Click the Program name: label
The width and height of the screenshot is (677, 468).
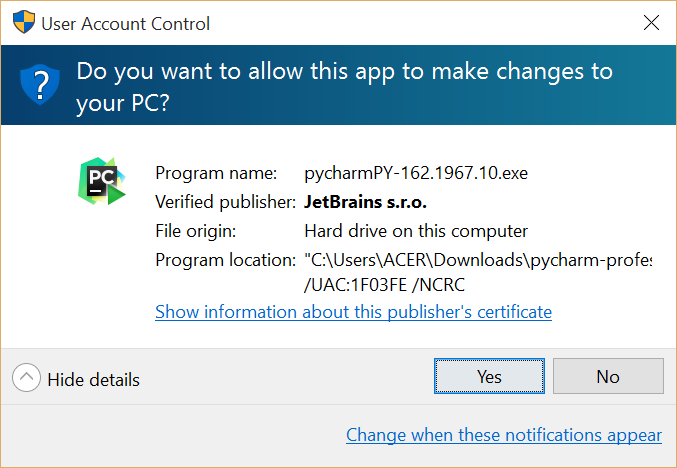[x=216, y=173]
